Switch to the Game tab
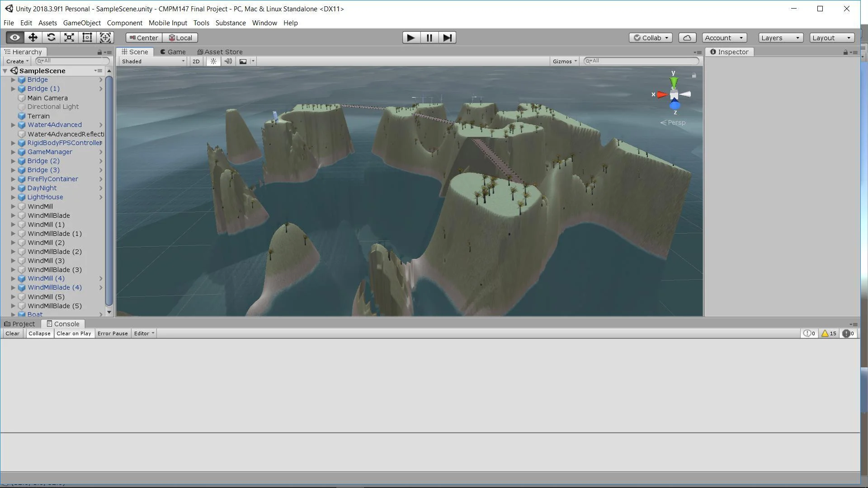Screen dimensions: 868x488 click(173, 52)
